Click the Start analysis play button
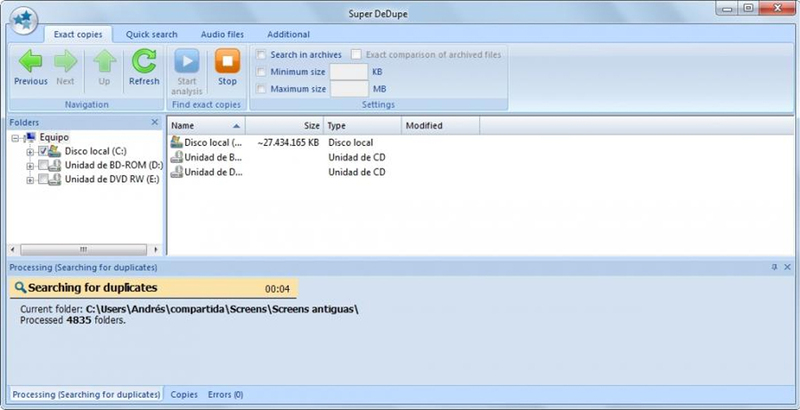 [187, 72]
